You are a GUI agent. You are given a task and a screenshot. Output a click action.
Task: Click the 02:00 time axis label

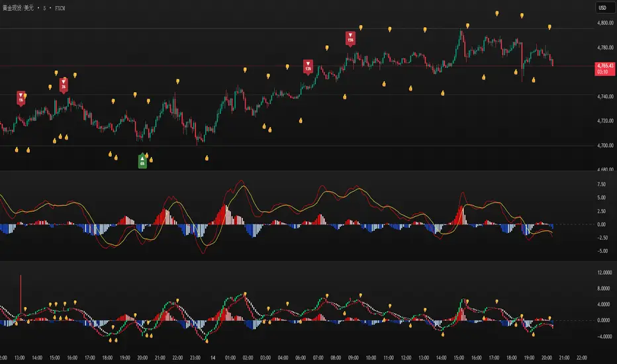point(248,357)
